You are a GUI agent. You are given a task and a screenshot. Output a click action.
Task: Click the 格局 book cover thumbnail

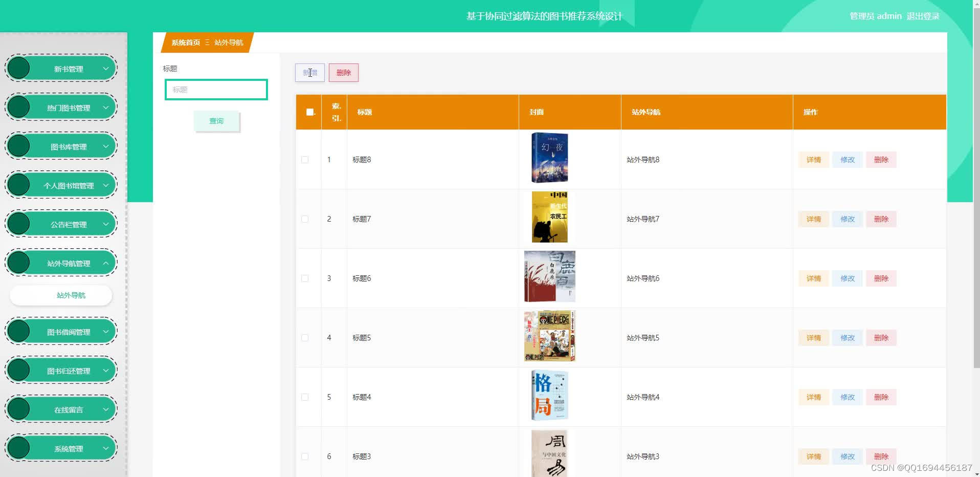(x=550, y=395)
